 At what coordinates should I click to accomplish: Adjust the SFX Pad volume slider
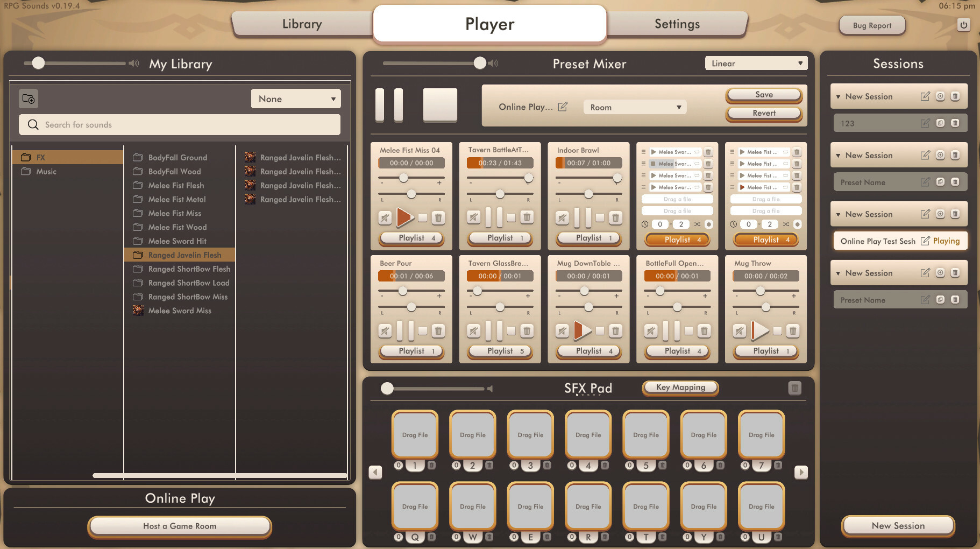(386, 388)
